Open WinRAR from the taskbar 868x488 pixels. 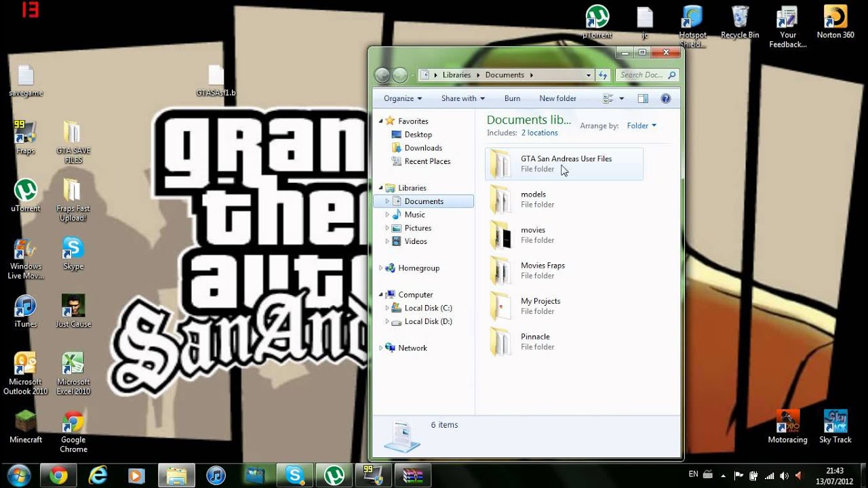412,475
